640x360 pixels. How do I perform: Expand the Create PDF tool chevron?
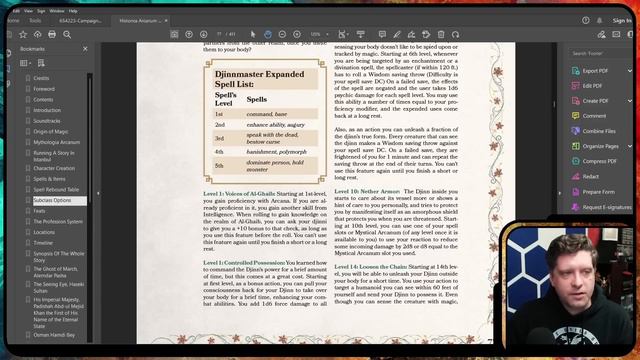pyautogui.click(x=630, y=101)
